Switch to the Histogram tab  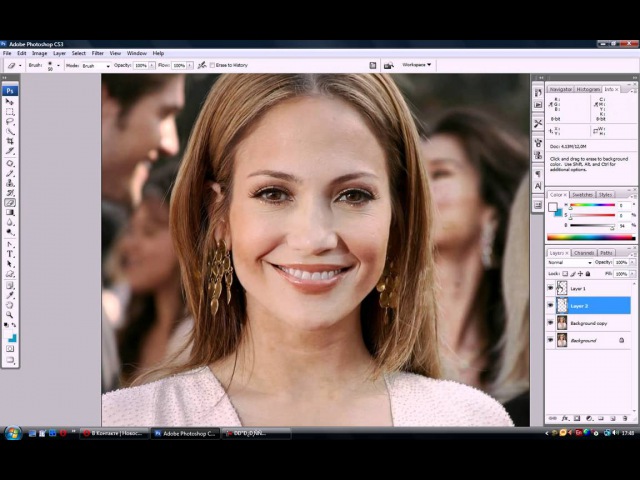tap(588, 89)
